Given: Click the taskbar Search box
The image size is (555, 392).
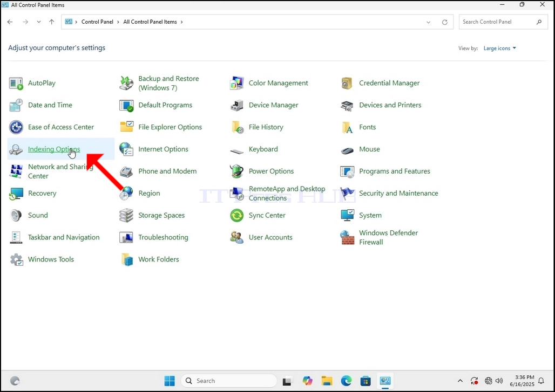Looking at the screenshot, I should tap(229, 381).
